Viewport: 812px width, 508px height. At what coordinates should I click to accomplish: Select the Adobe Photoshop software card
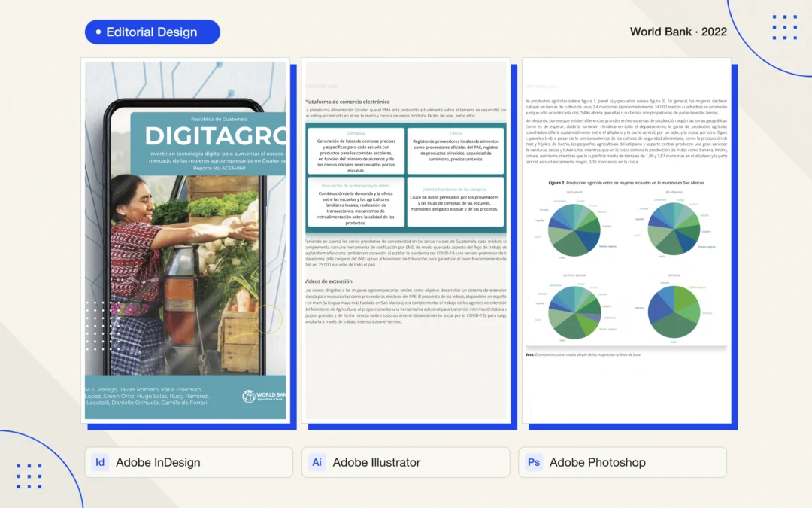[x=623, y=462]
